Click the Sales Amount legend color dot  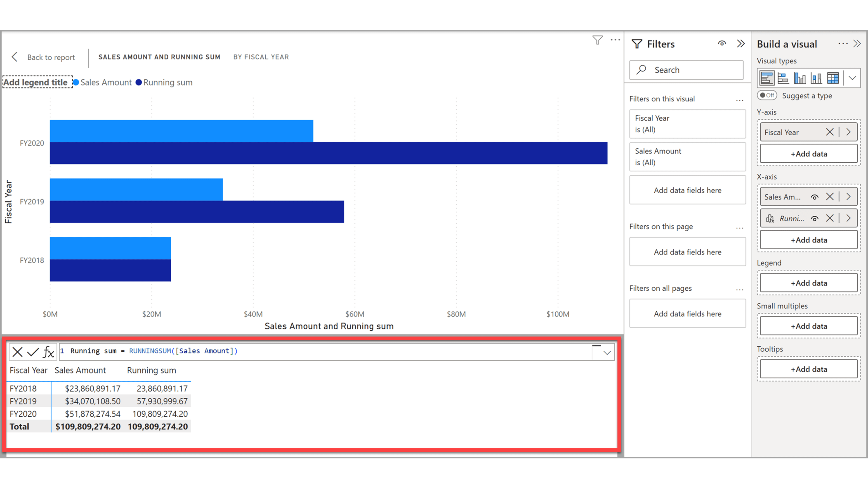pyautogui.click(x=76, y=82)
